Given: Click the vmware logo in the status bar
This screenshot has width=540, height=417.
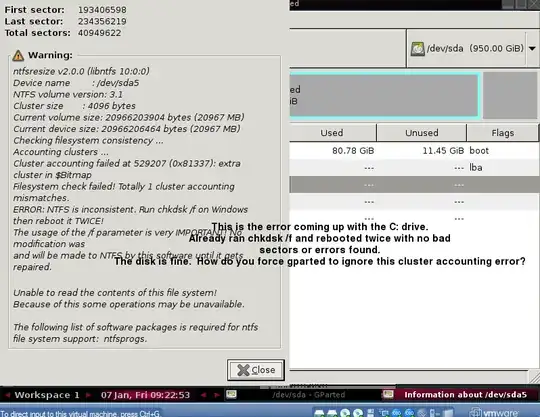Looking at the screenshot, I should 495,413.
